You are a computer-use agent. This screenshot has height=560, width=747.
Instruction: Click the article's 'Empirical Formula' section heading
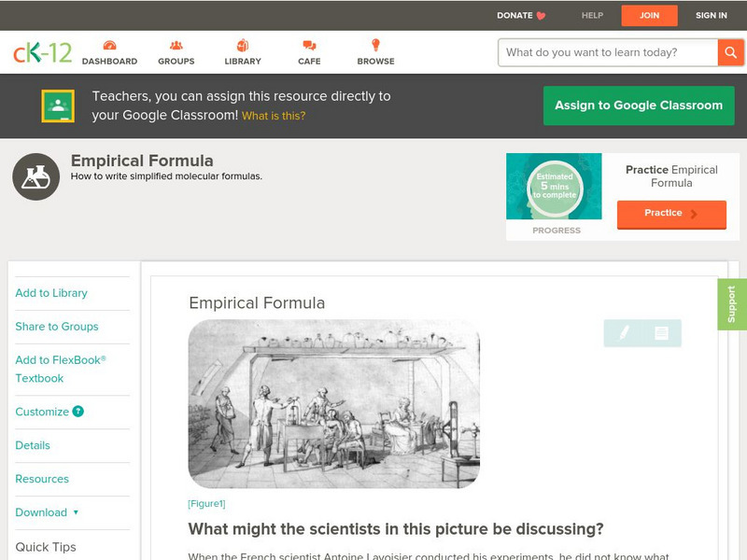(x=257, y=302)
